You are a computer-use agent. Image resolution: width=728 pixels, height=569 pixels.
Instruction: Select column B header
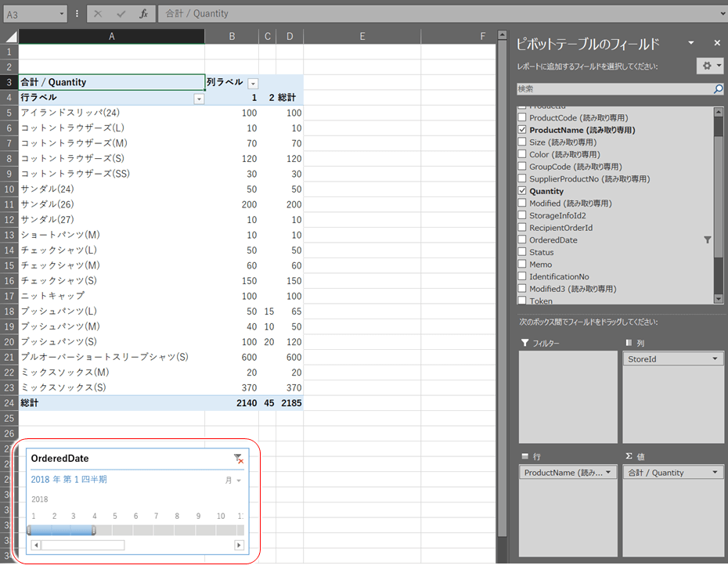click(x=232, y=36)
